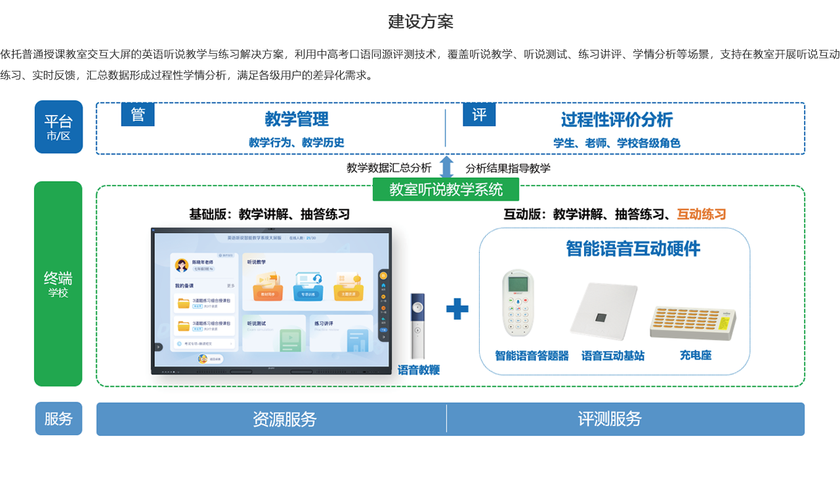This screenshot has width=840, height=504.
Task: Select the 平台 市/区 blue label
Action: tap(58, 127)
